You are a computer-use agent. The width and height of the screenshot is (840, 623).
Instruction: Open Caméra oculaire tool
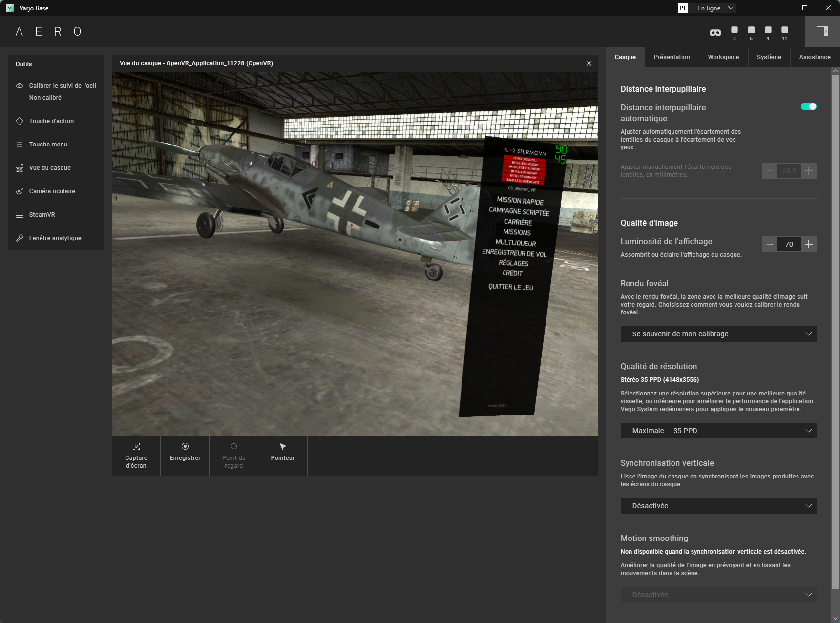tap(52, 191)
